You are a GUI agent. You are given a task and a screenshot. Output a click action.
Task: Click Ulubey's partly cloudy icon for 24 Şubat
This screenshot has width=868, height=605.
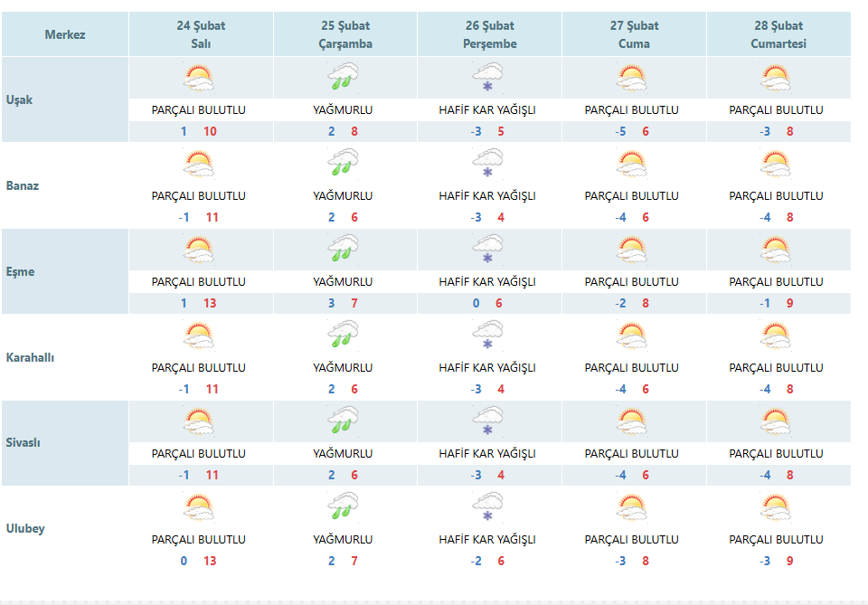[x=199, y=507]
